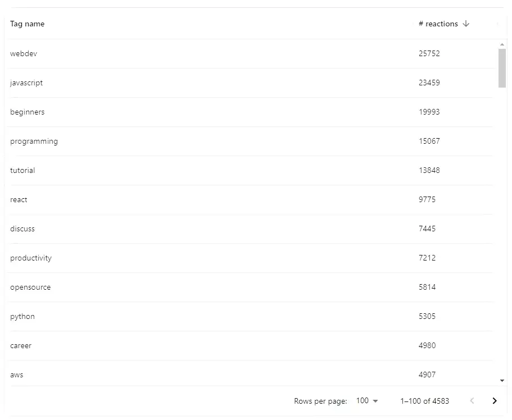Click the reaction count 25752 for webdev
512x420 pixels.
coord(429,53)
